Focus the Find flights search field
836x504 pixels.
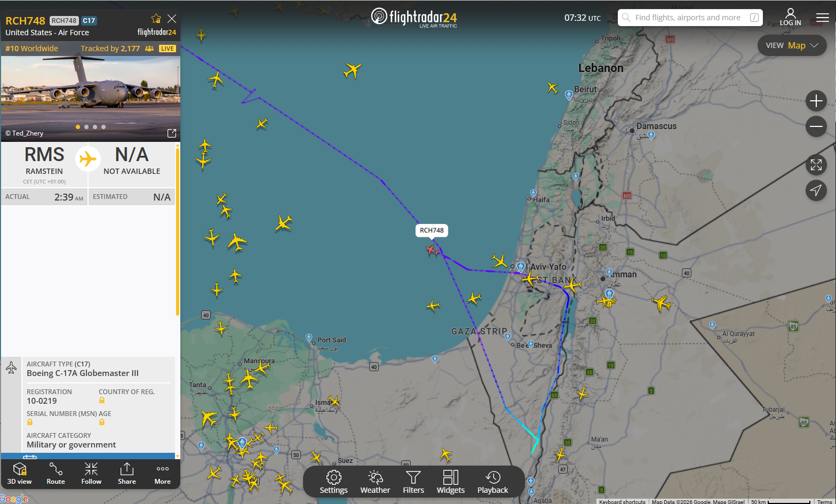(x=690, y=18)
